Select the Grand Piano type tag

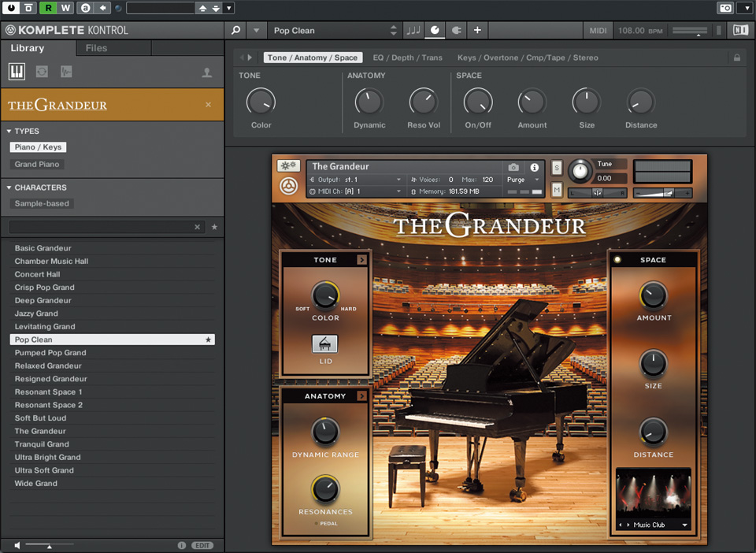tap(37, 165)
